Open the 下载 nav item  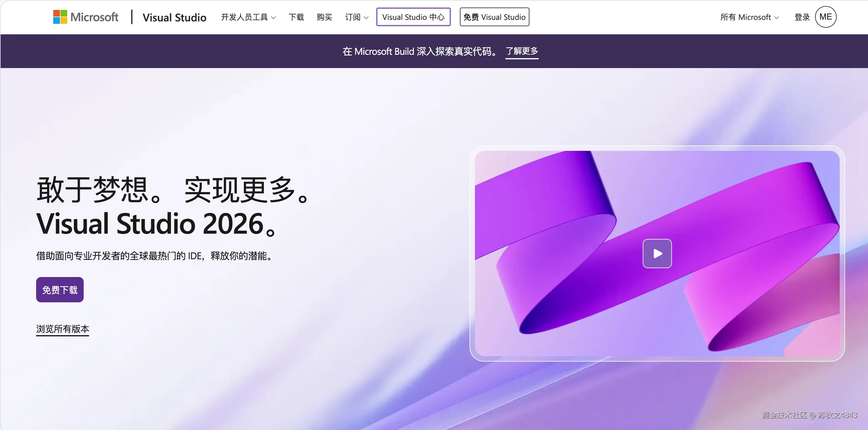296,17
